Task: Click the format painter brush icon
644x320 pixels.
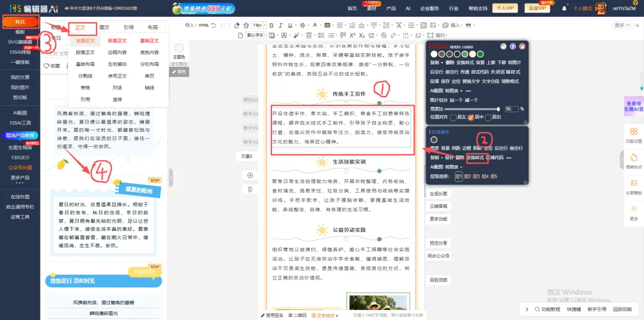Action: coord(246,26)
